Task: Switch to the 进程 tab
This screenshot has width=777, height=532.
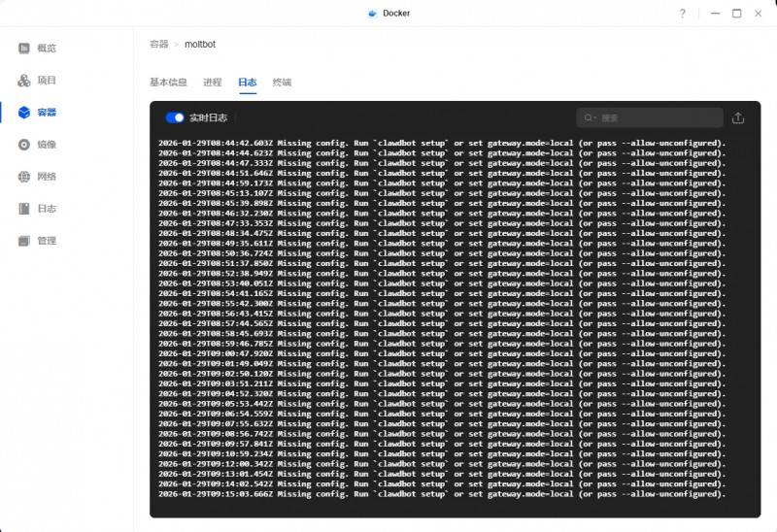Action: click(213, 83)
